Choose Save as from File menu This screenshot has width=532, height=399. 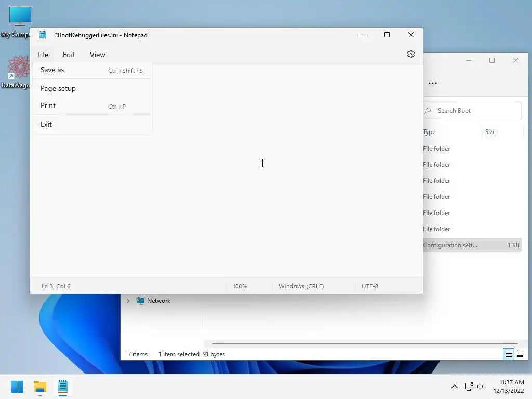[x=92, y=70]
